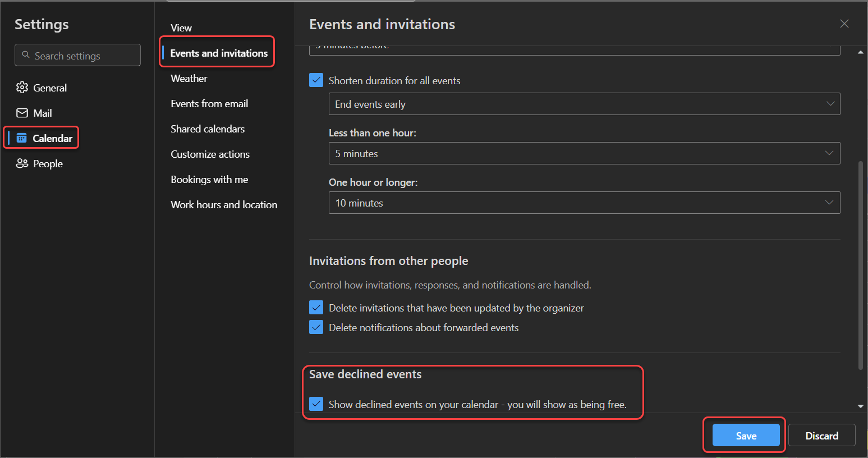Click the People icon in sidebar
Image resolution: width=868 pixels, height=458 pixels.
(22, 163)
